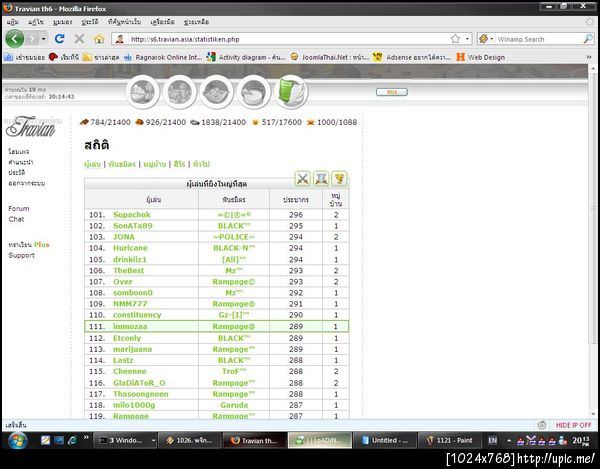Expand bookmarks toolbar overflow chevron

[589, 57]
